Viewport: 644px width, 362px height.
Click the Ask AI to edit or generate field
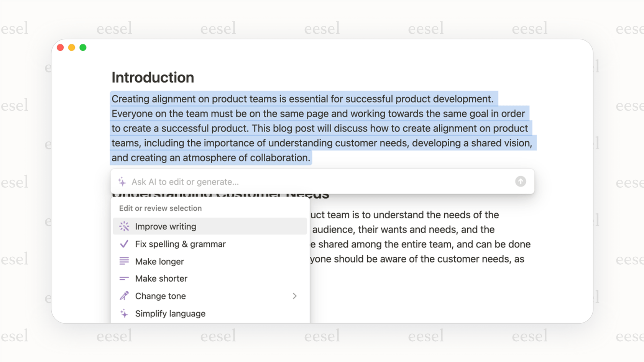point(268,182)
